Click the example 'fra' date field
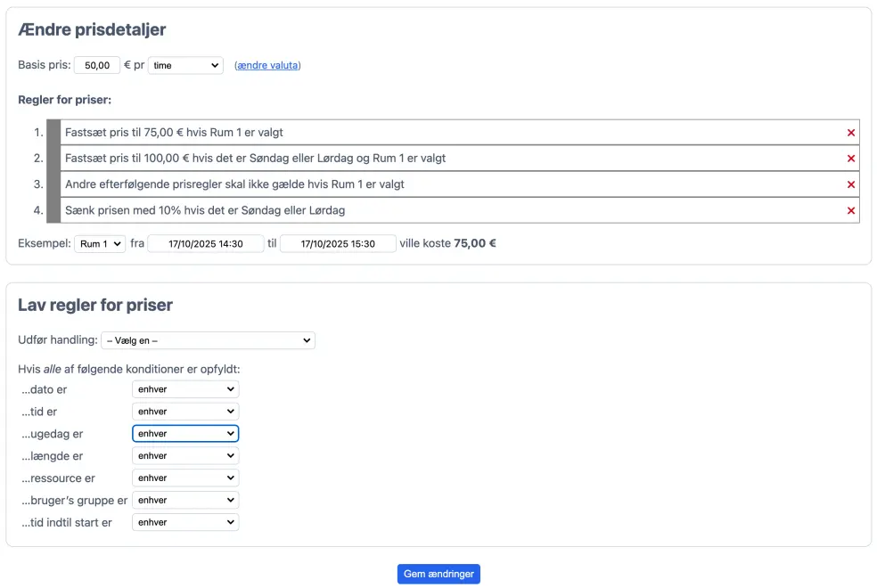 click(x=206, y=244)
